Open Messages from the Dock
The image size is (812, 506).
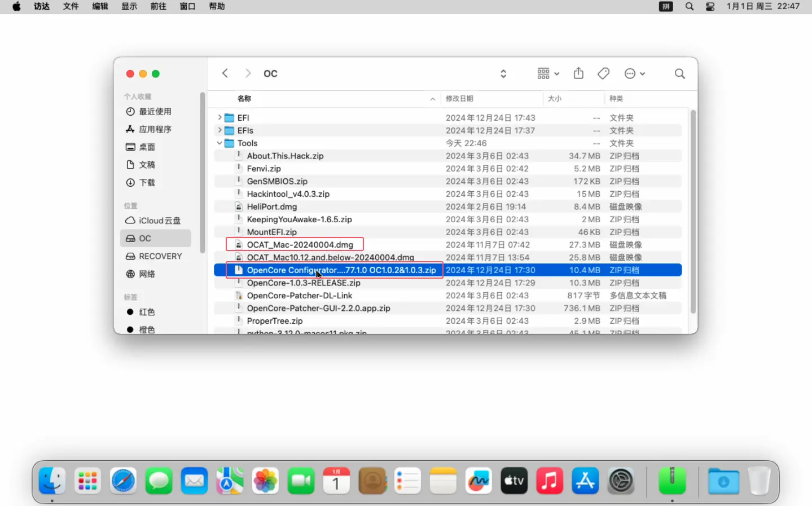coord(159,481)
